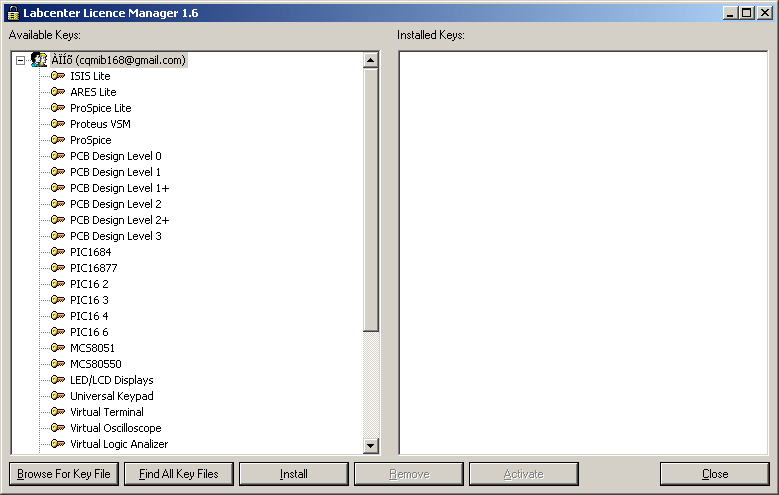Click the scrollbar down arrow in Available Keys
779x495 pixels.
point(371,445)
